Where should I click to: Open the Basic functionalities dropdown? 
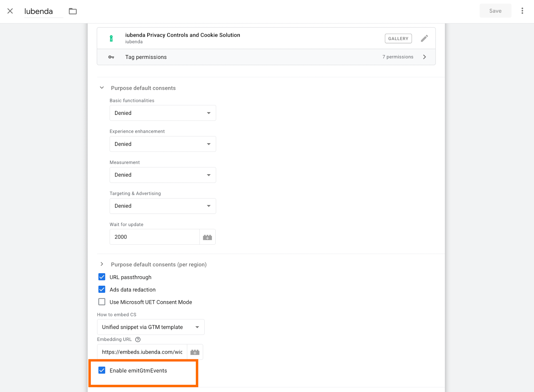[x=163, y=113]
